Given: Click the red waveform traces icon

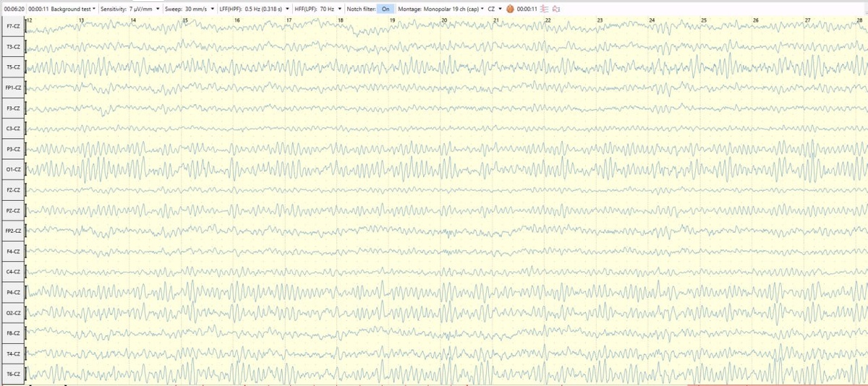Looking at the screenshot, I should pyautogui.click(x=544, y=9).
